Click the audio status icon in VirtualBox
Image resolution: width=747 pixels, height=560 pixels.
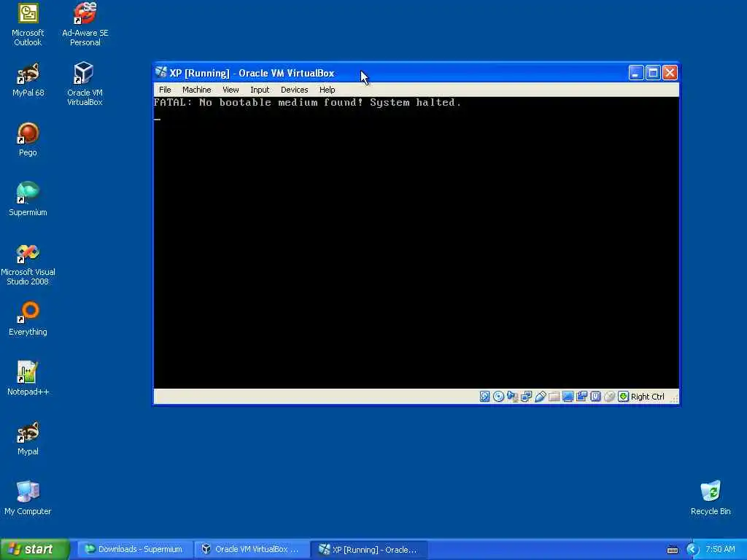click(512, 397)
